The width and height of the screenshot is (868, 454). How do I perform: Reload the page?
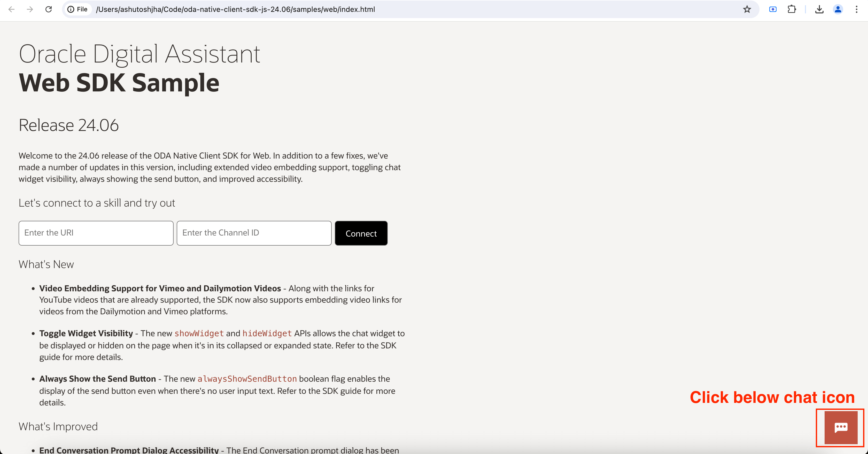[49, 10]
